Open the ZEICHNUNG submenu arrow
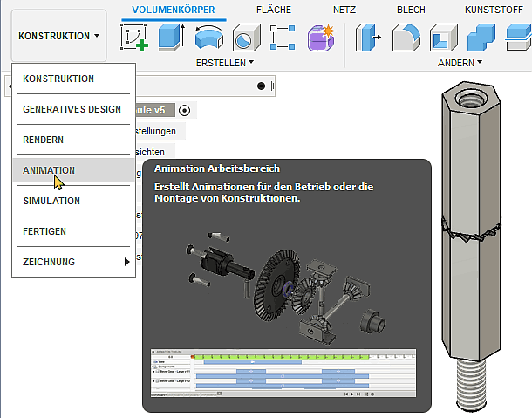Viewport: 532px width, 418px height. point(127,262)
